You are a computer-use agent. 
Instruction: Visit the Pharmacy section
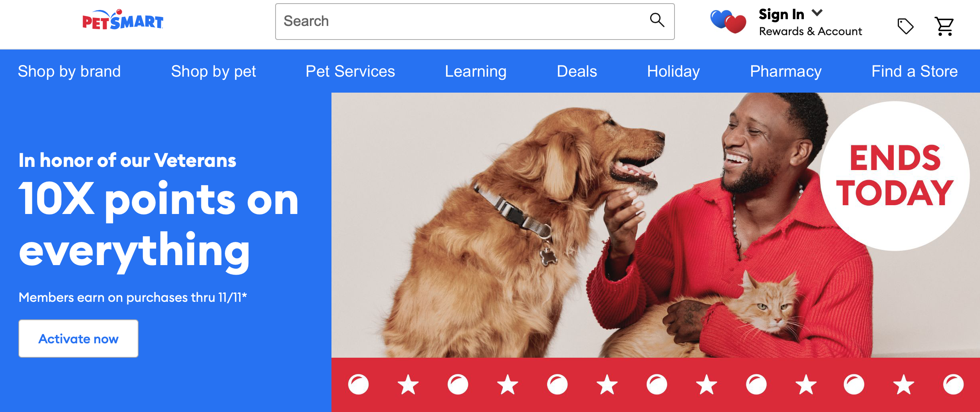click(x=786, y=71)
